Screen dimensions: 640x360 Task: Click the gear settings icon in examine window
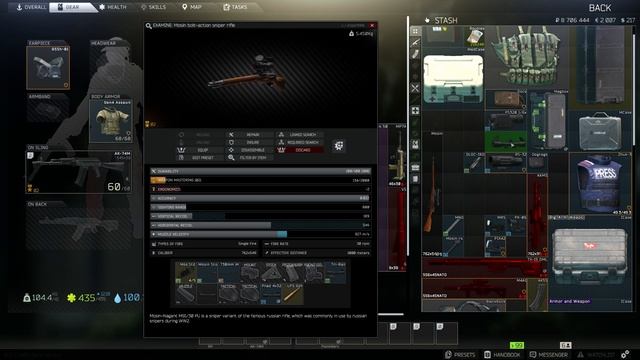[x=339, y=146]
